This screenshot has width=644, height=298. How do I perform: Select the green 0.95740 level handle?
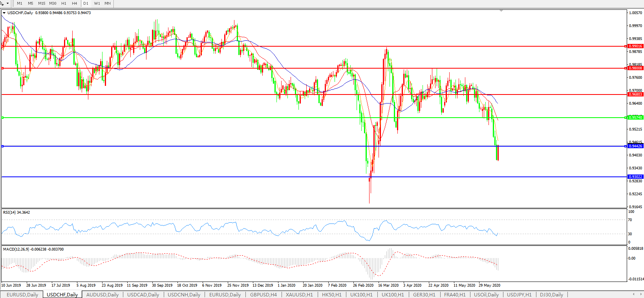click(3, 118)
